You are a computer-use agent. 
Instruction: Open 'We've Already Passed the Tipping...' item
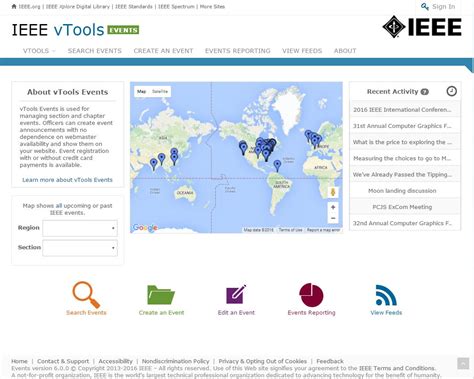pos(405,174)
